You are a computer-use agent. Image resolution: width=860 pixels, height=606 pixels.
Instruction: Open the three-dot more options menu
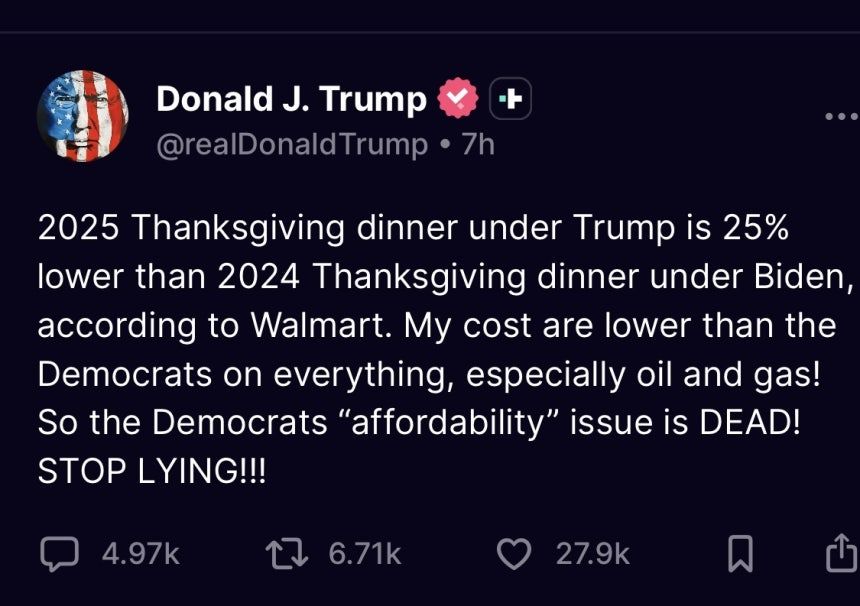tap(843, 117)
